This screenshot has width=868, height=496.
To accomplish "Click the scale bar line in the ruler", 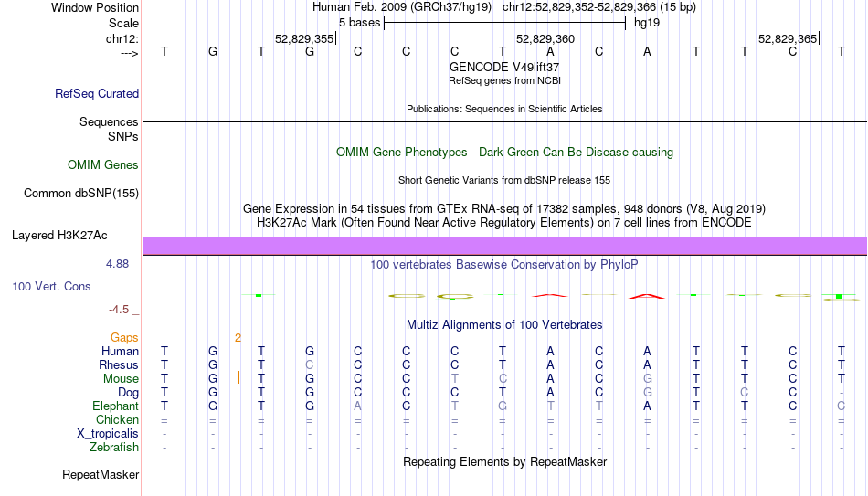I will 505,23.
